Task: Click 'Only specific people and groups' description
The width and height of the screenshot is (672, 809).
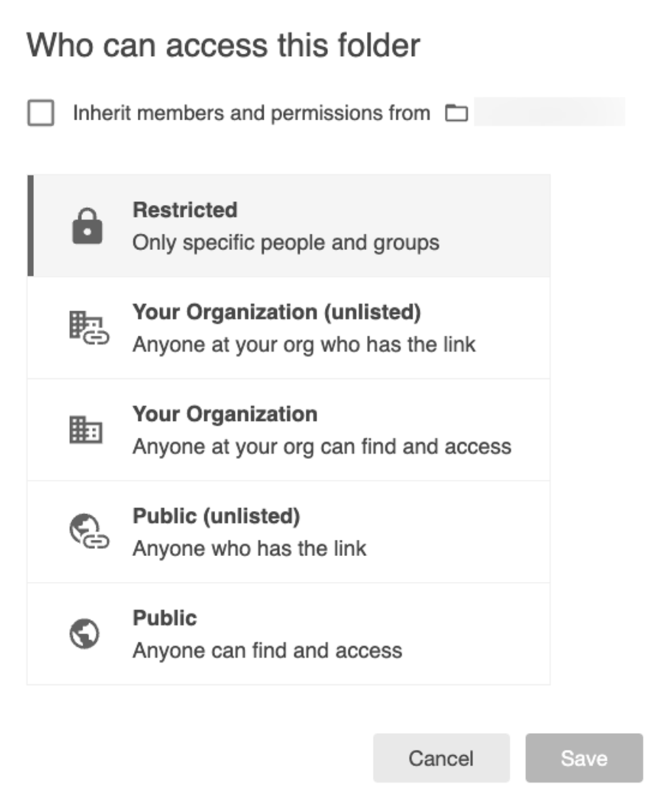Action: 286,243
